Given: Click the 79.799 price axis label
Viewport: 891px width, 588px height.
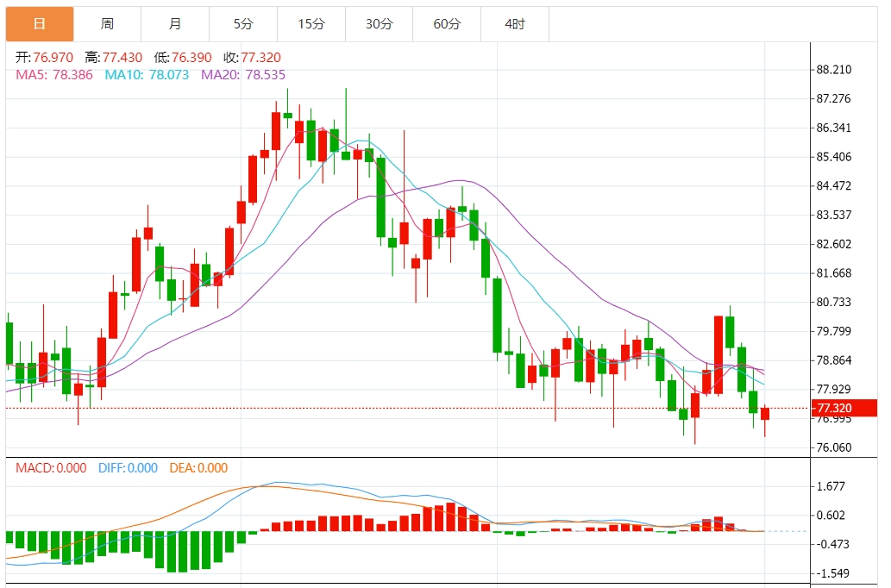Looking at the screenshot, I should pyautogui.click(x=833, y=331).
